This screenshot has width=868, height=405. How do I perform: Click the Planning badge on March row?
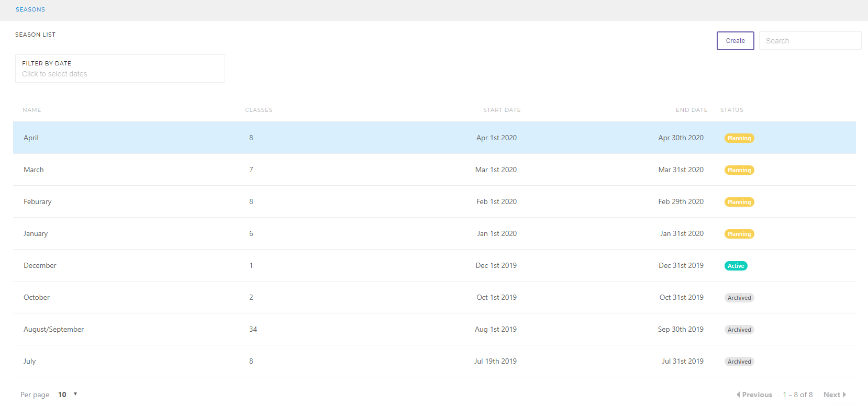pyautogui.click(x=739, y=170)
